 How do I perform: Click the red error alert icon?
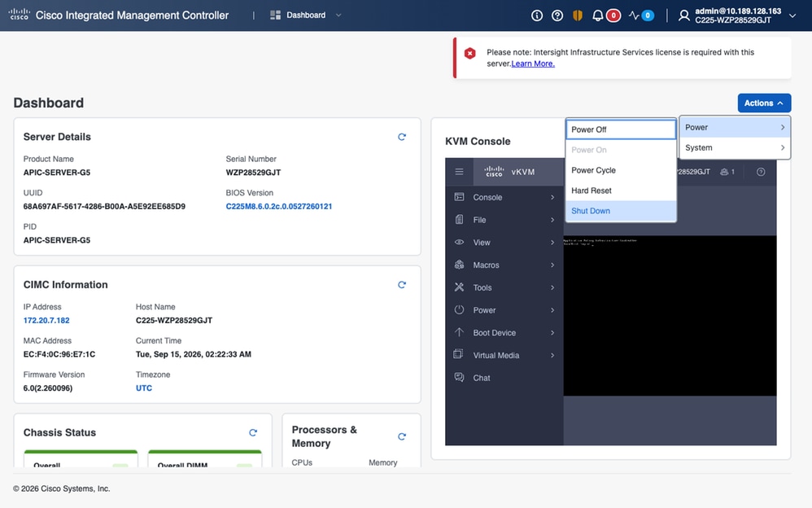(x=469, y=53)
